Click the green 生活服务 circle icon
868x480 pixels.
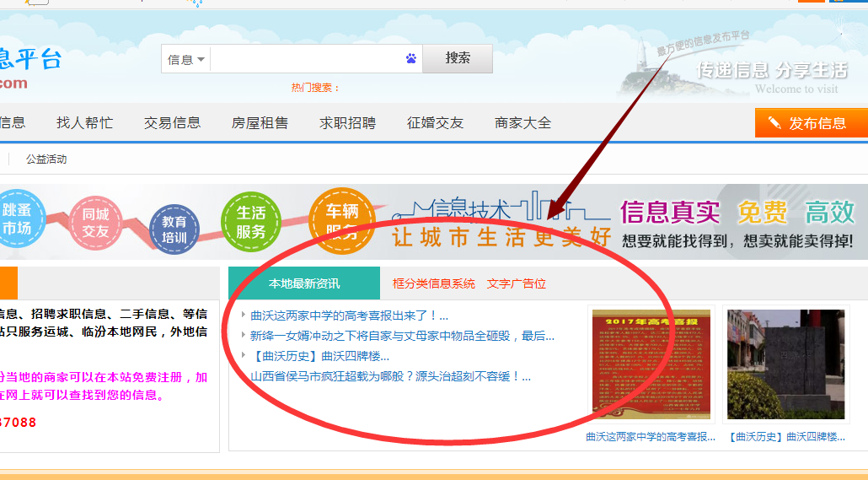(x=250, y=222)
